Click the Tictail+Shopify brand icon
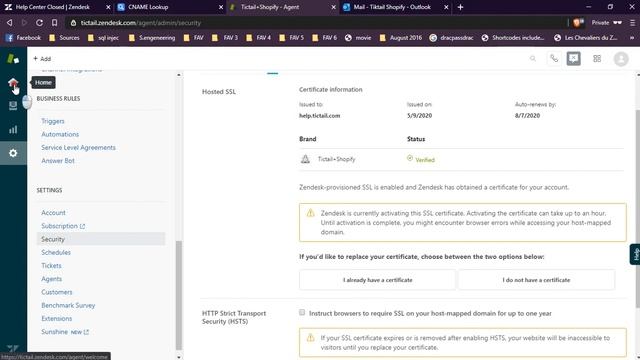 point(305,159)
